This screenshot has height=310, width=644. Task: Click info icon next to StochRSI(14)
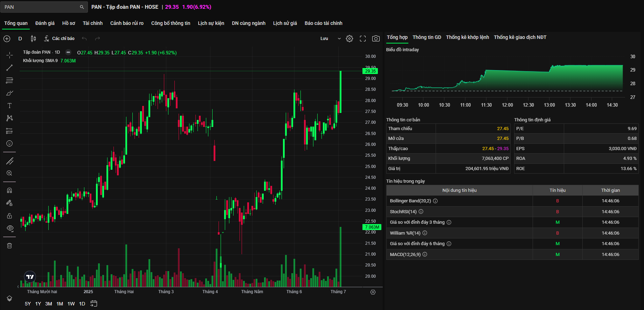(x=421, y=212)
